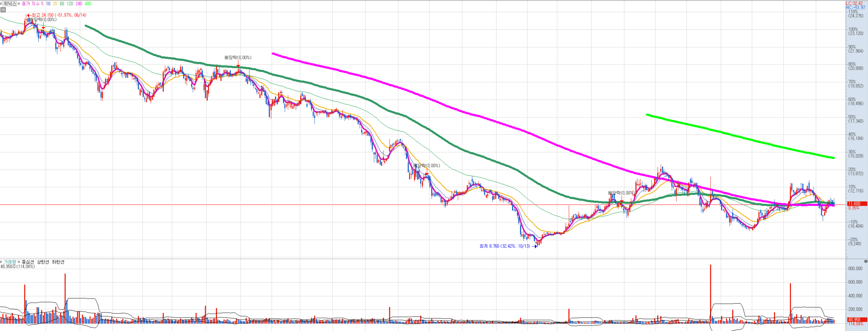868x331 pixels.
Task: Click the 거래량 indicator label
Action: click(10, 262)
